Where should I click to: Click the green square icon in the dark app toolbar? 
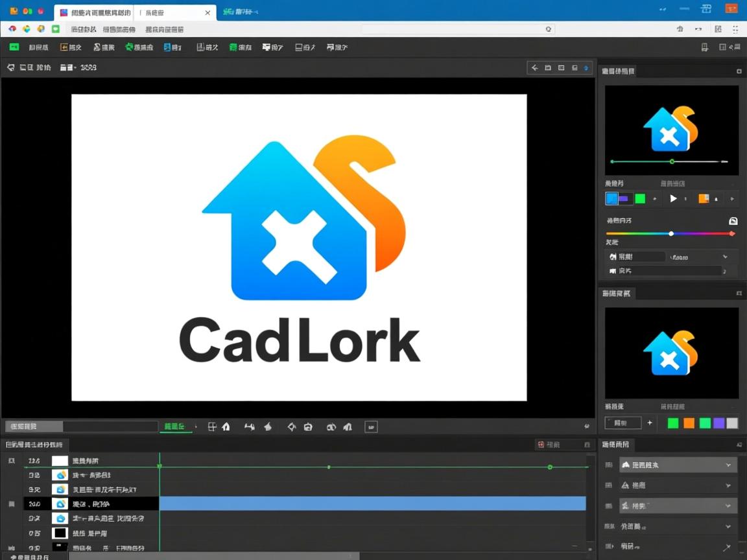[14, 47]
